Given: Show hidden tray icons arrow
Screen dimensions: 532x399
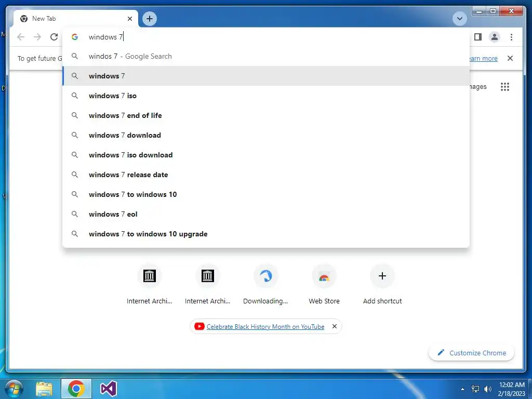Looking at the screenshot, I should coord(462,389).
